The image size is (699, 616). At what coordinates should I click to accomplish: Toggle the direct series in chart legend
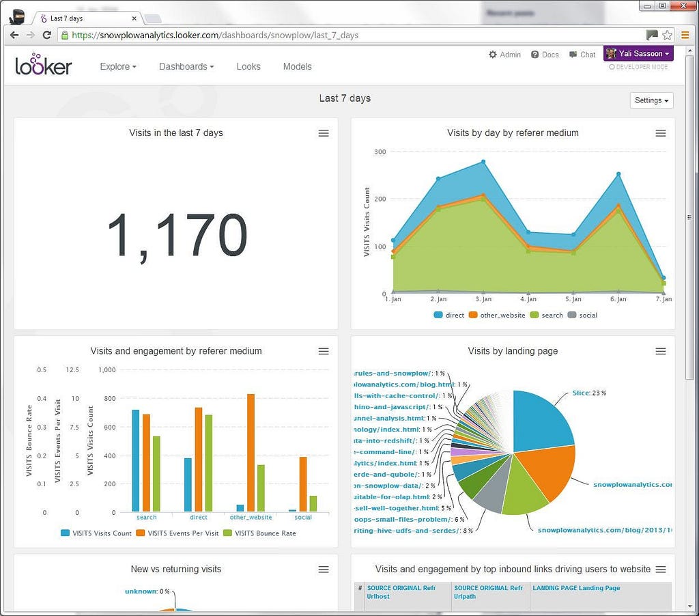[449, 315]
